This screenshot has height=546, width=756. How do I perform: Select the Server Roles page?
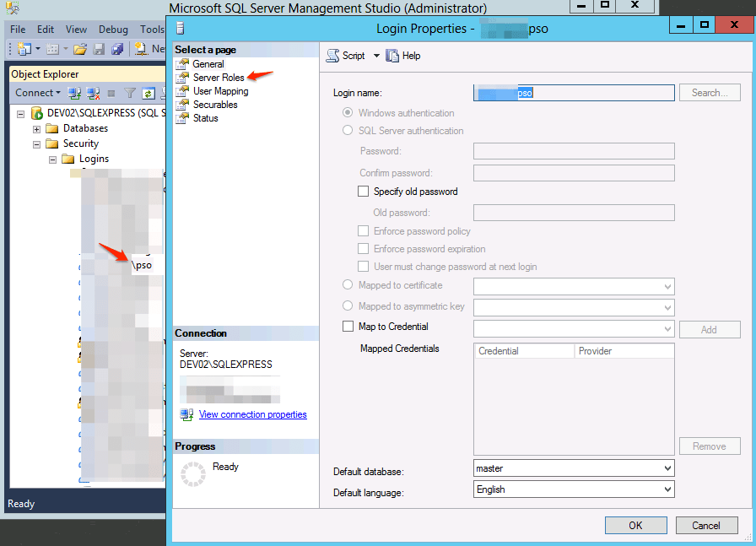[x=217, y=77]
